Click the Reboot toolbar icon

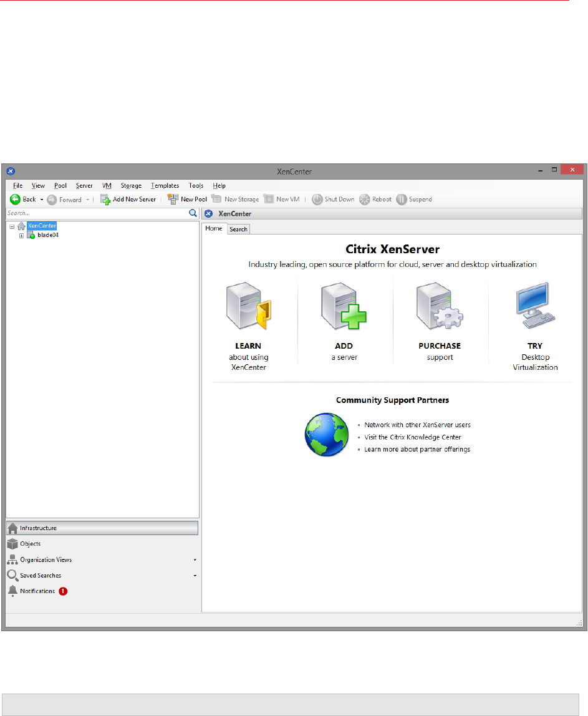coord(364,200)
